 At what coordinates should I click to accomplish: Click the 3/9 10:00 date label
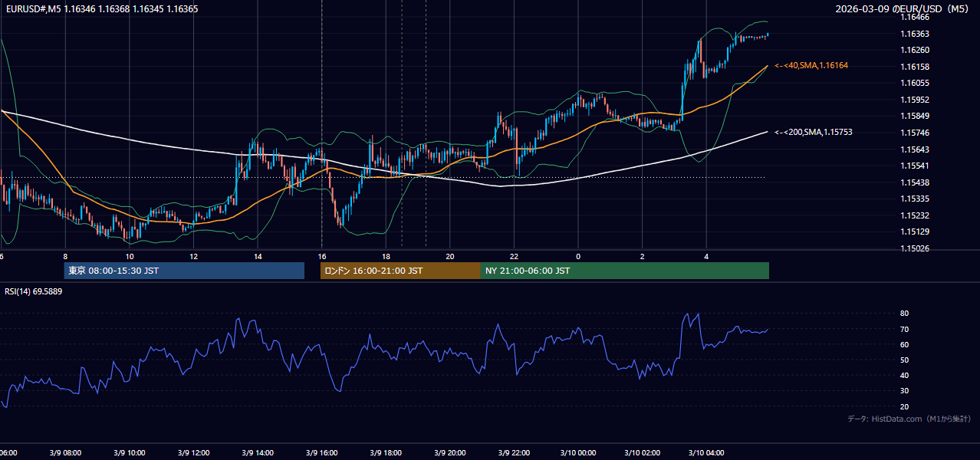point(129,453)
